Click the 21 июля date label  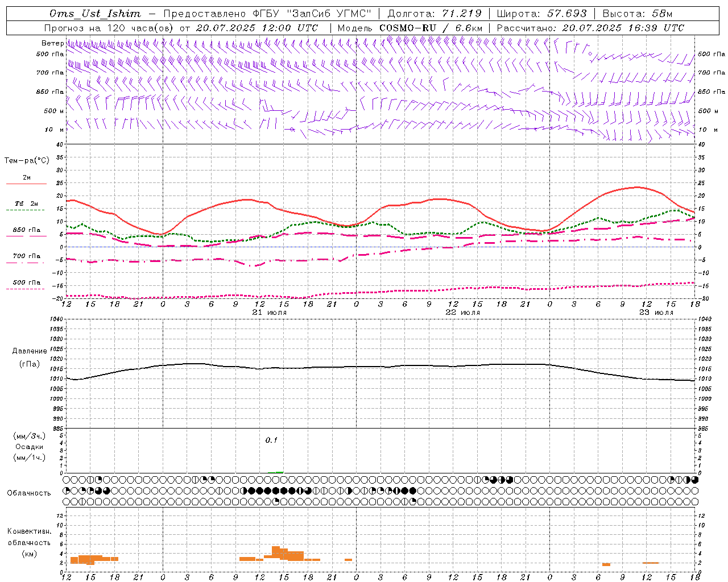pyautogui.click(x=270, y=313)
